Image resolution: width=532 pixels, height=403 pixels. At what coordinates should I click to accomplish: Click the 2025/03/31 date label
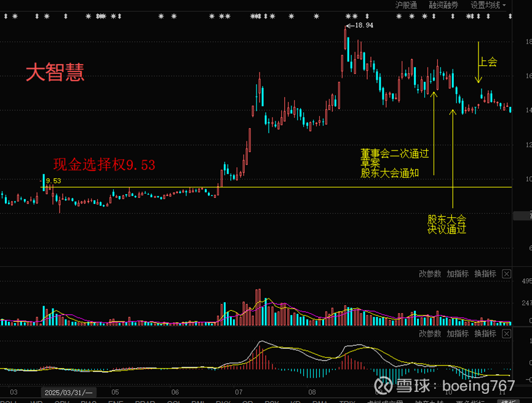tap(68, 393)
